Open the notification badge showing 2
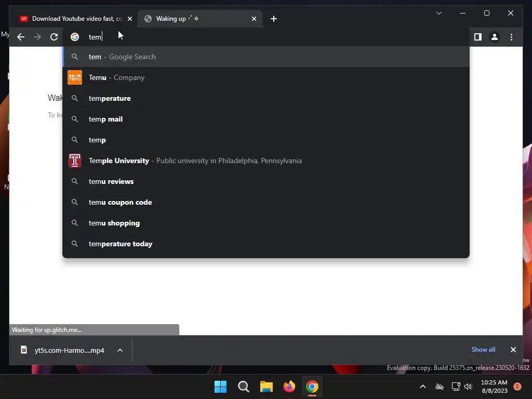The width and height of the screenshot is (532, 399). [x=517, y=387]
